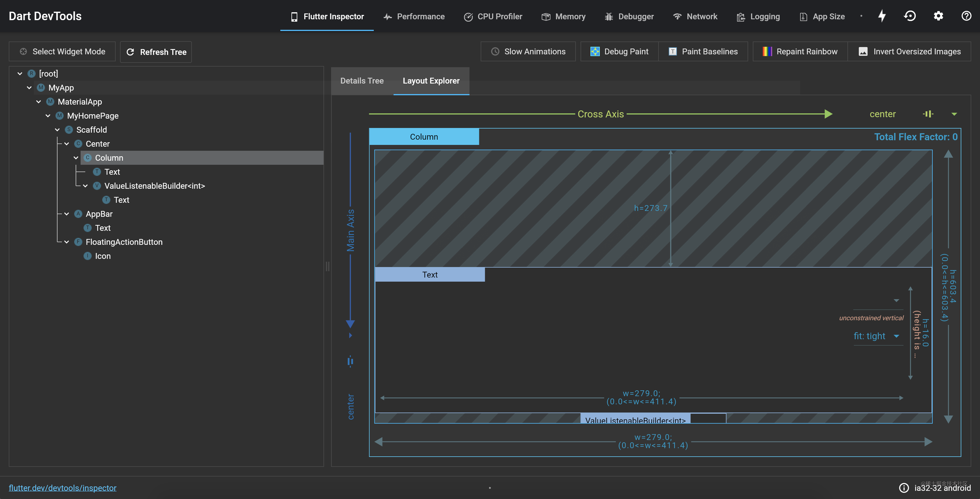
Task: Switch to the Details Tree tab
Action: tap(362, 81)
